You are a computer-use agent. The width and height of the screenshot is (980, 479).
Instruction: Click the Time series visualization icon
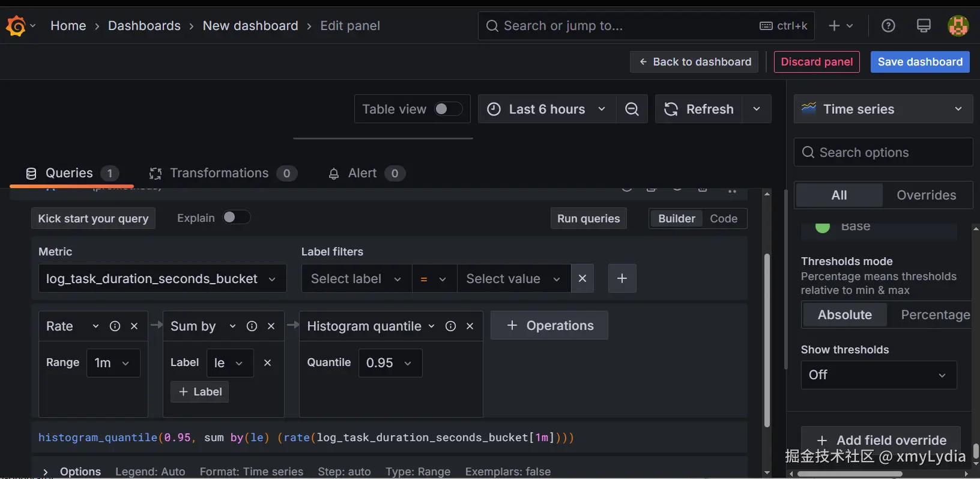pyautogui.click(x=809, y=109)
